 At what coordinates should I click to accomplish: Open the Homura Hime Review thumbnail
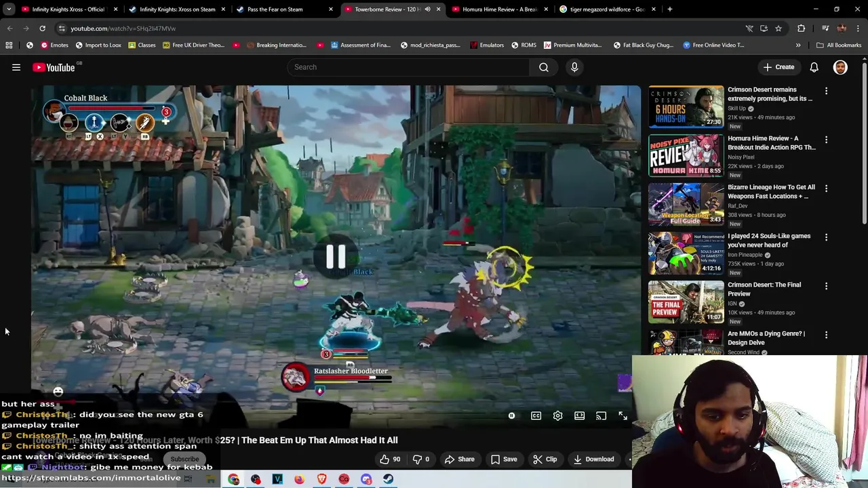[x=686, y=155]
